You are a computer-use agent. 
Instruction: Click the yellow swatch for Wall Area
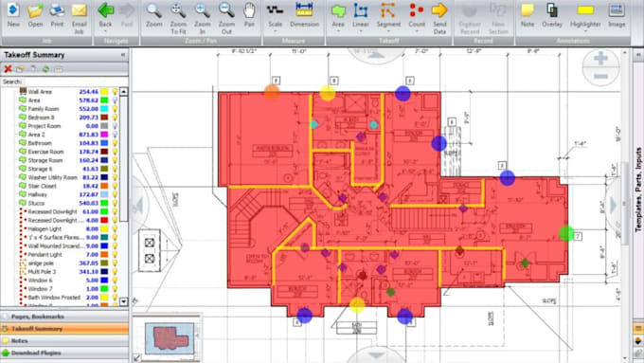coord(105,92)
